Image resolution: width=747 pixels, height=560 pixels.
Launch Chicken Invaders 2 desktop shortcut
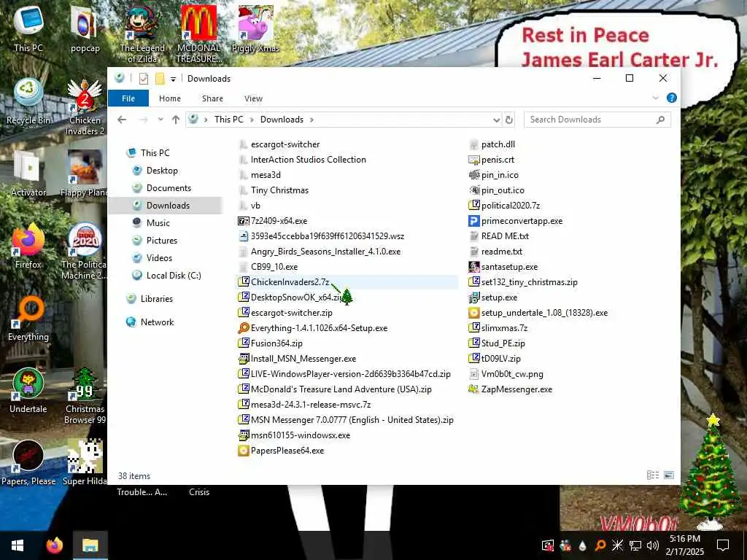pos(85,106)
